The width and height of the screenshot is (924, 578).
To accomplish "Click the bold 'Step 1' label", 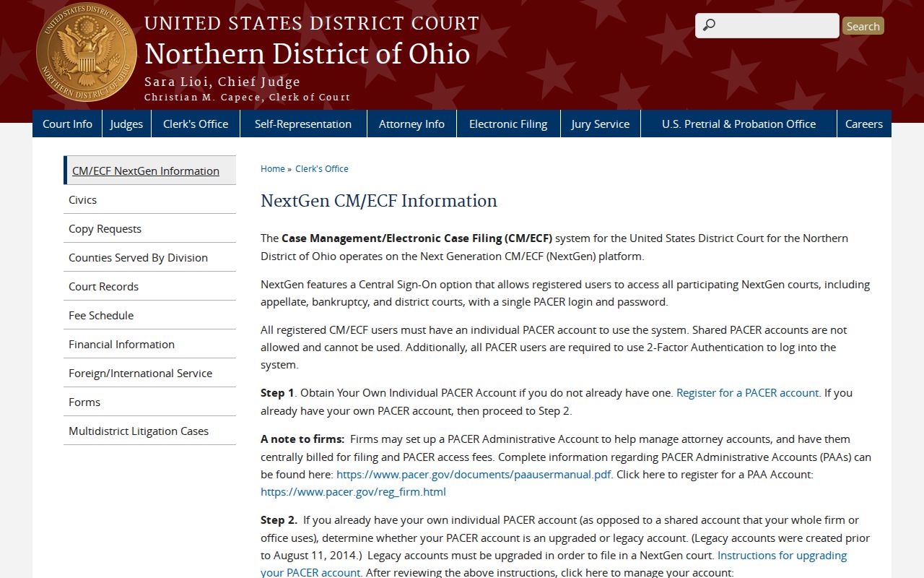I will (277, 393).
